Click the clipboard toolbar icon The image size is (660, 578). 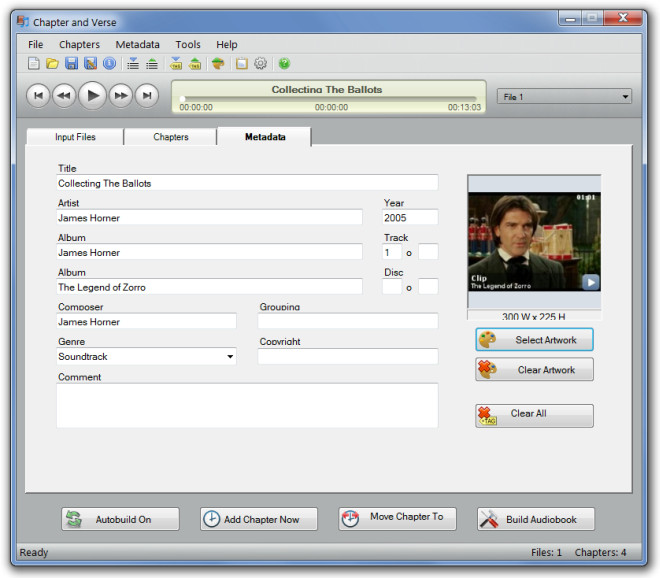[x=242, y=64]
